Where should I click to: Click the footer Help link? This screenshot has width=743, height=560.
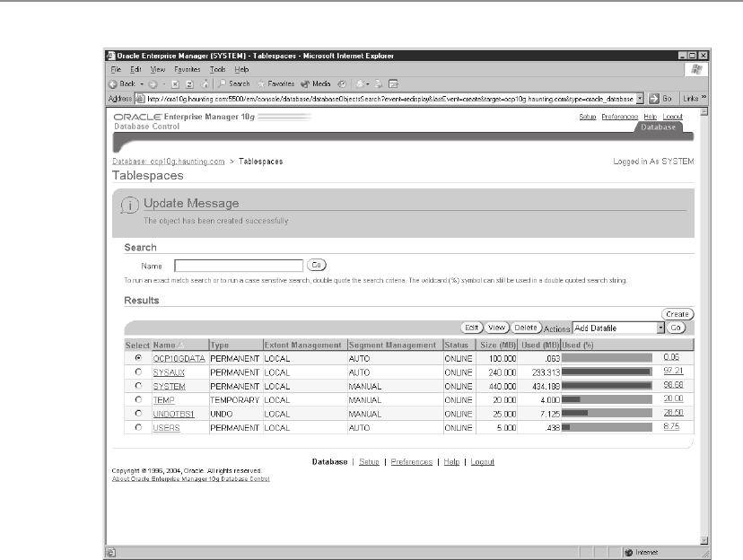(451, 462)
